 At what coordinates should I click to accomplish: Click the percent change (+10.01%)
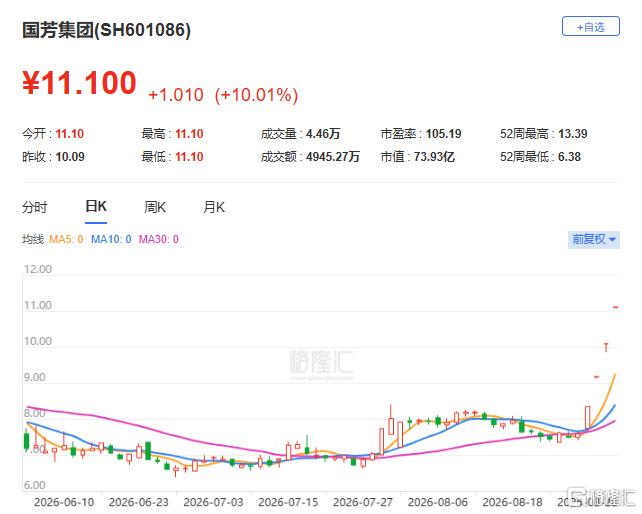point(256,95)
